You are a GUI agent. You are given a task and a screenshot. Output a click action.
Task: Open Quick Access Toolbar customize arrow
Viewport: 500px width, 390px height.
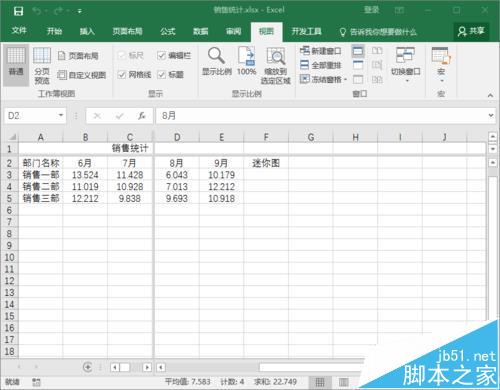click(80, 11)
